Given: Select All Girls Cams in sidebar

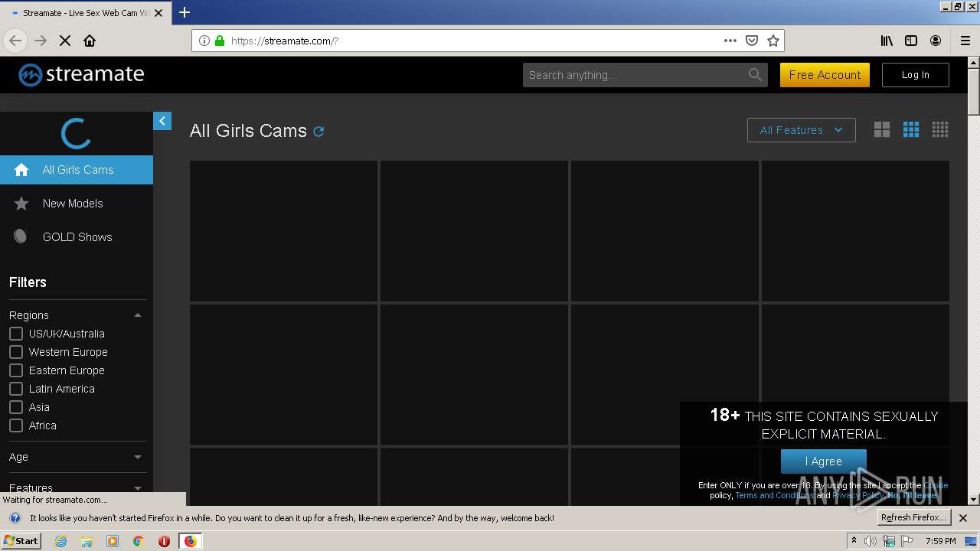Looking at the screenshot, I should [77, 170].
